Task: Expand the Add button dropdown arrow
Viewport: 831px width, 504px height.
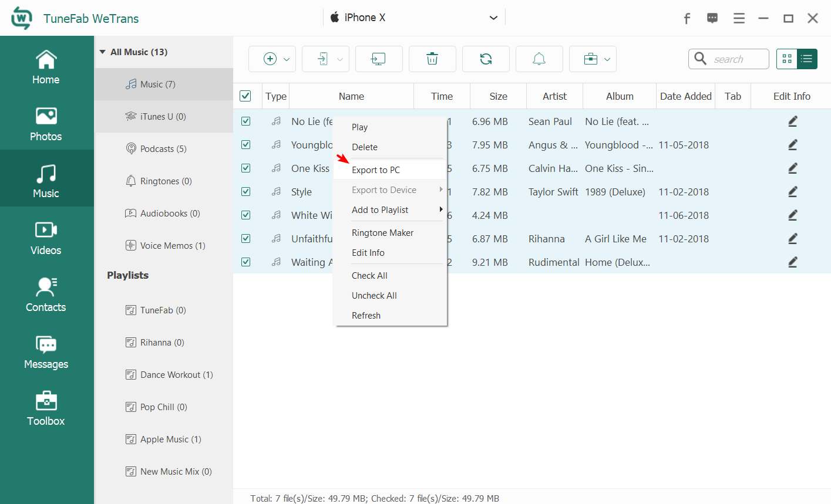Action: pos(287,59)
